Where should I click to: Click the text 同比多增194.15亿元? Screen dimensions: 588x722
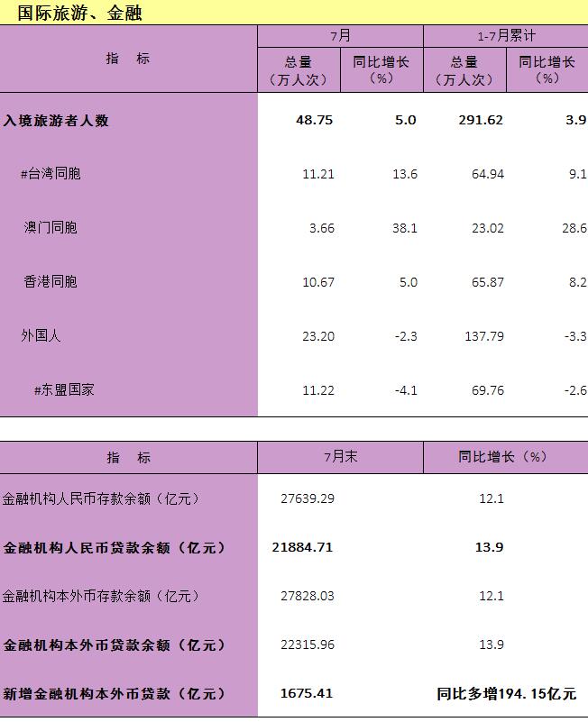click(507, 694)
